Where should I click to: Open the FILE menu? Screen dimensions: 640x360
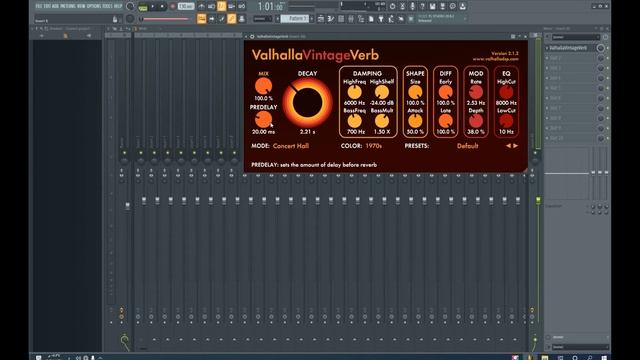40,6
